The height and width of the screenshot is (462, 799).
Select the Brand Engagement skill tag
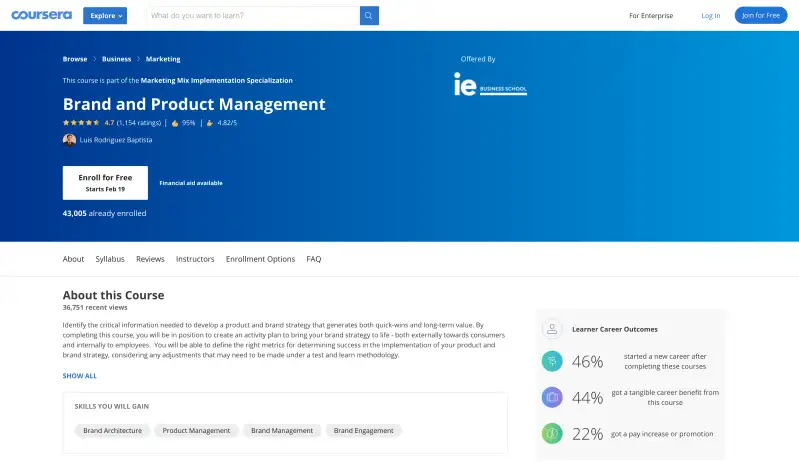click(363, 430)
